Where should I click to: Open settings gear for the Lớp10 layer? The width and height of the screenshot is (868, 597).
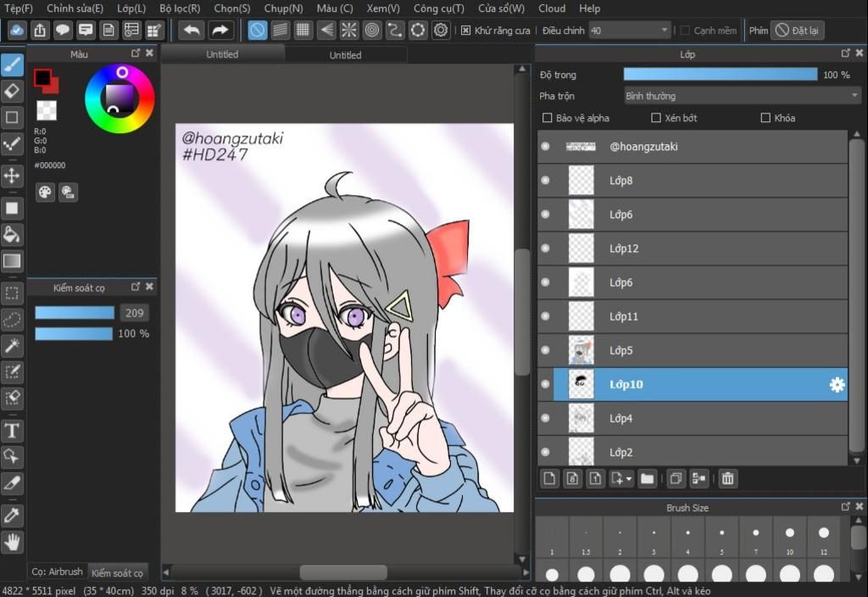tap(837, 384)
